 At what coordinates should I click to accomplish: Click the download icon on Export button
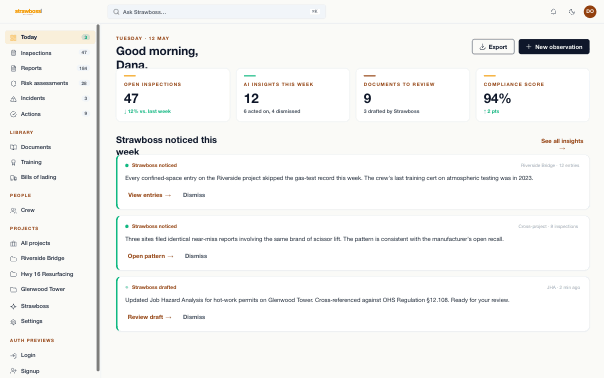pyautogui.click(x=482, y=47)
